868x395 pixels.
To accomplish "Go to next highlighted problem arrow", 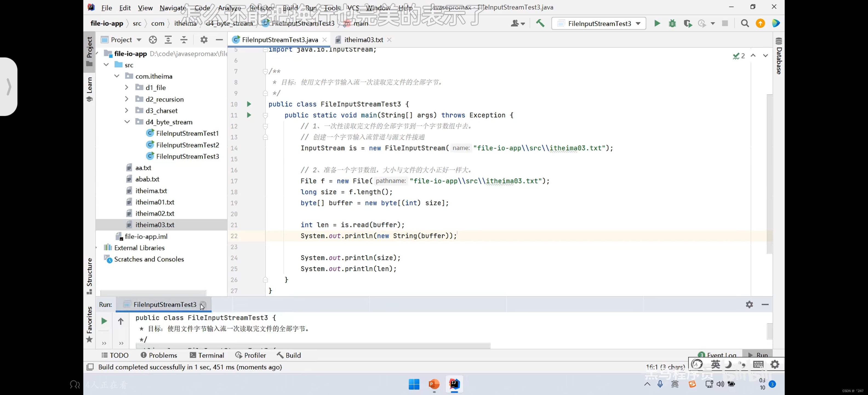I will point(765,56).
